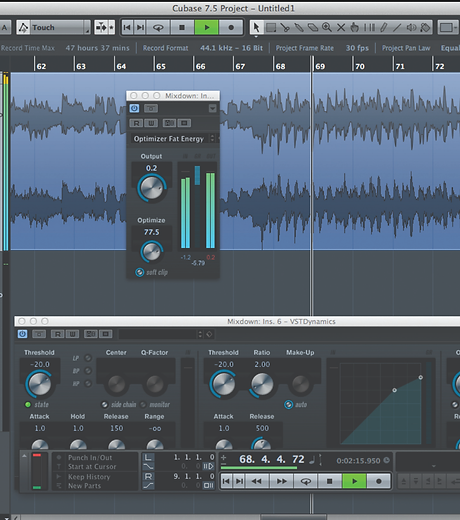This screenshot has height=520, width=460.
Task: Open the Touch automation mode dropdown
Action: (x=53, y=27)
